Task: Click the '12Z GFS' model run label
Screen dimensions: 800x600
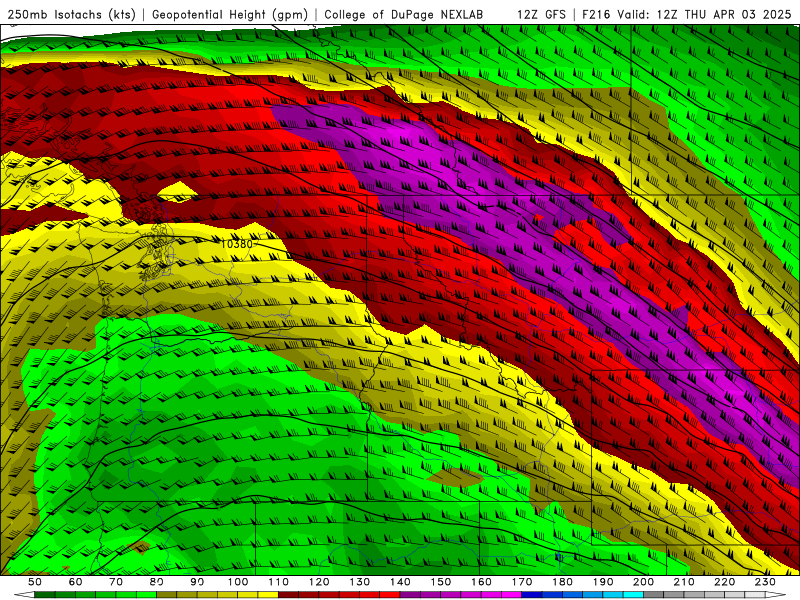Action: 541,14
